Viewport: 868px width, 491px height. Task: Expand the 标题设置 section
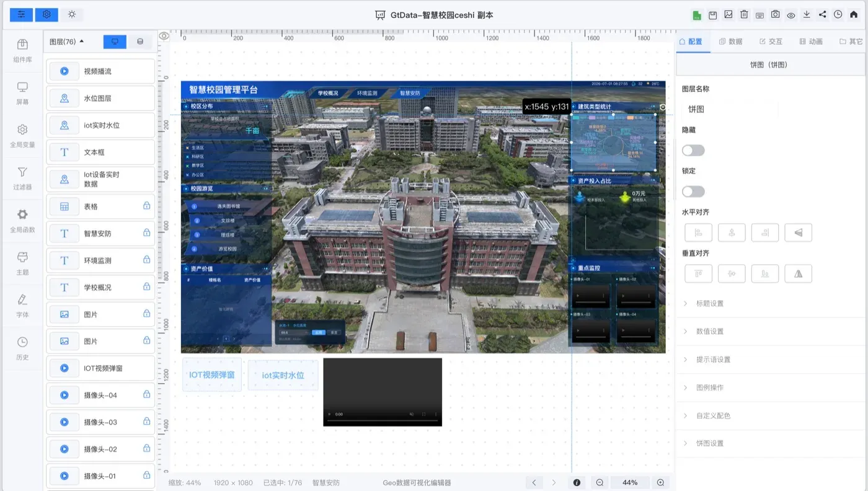[771, 303]
